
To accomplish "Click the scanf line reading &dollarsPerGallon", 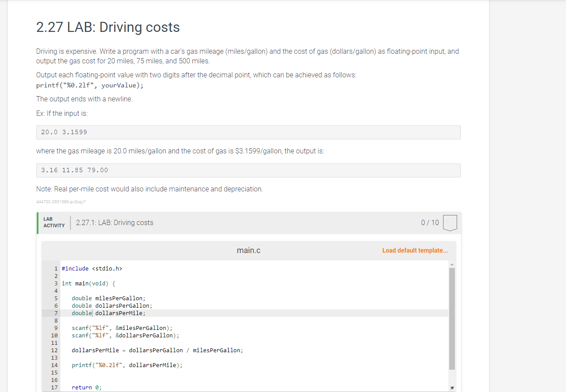I will click(126, 335).
